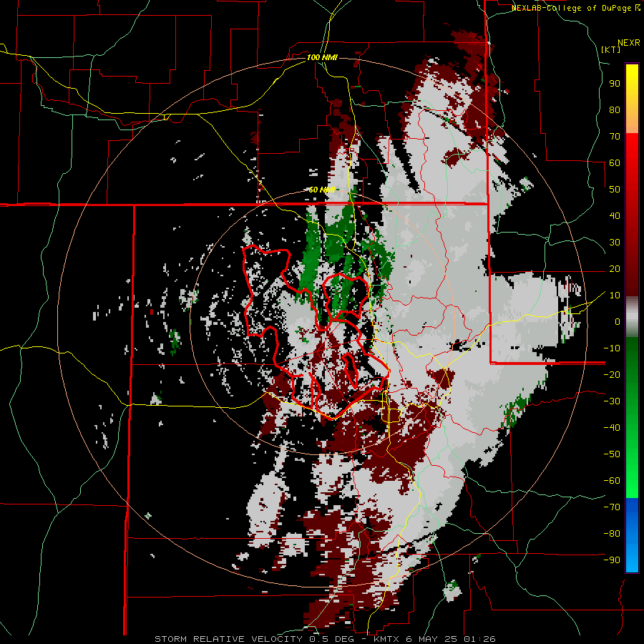Click the 50 value on the velocity scale
Viewport: 644px width, 644px height.
(615, 190)
